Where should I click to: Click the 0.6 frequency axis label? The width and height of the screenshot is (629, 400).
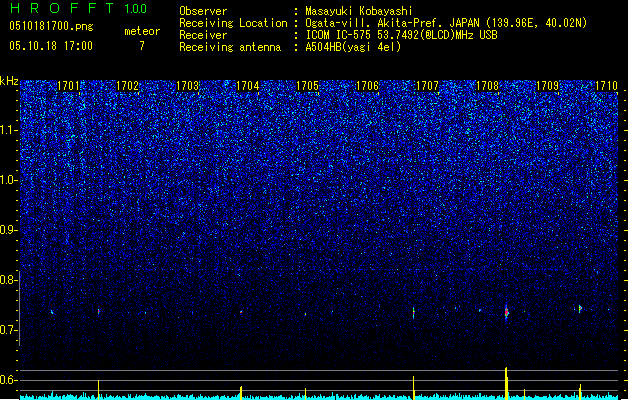[x=9, y=380]
